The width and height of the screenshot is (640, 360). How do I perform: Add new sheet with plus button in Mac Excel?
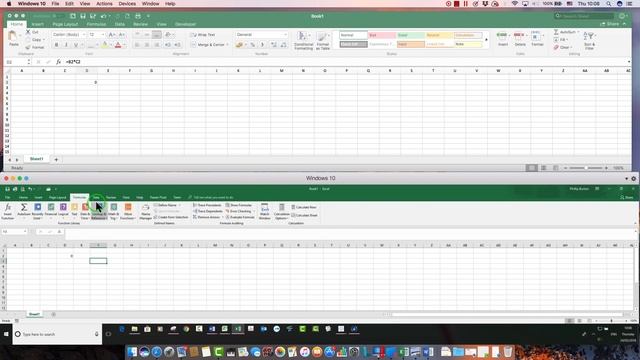(x=56, y=160)
